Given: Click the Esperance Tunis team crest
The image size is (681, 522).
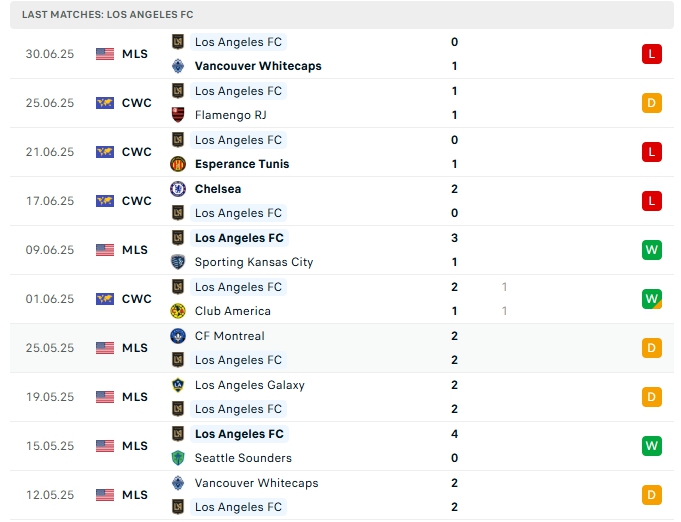Looking at the screenshot, I should coord(178,164).
